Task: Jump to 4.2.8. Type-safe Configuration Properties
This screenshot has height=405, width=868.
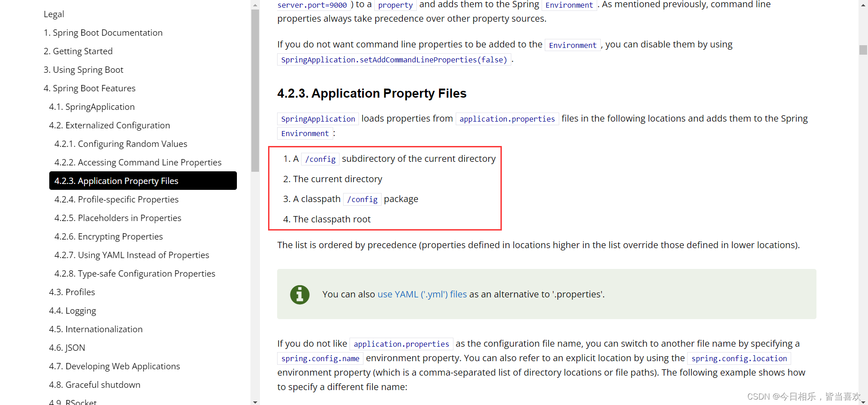Action: [x=135, y=273]
